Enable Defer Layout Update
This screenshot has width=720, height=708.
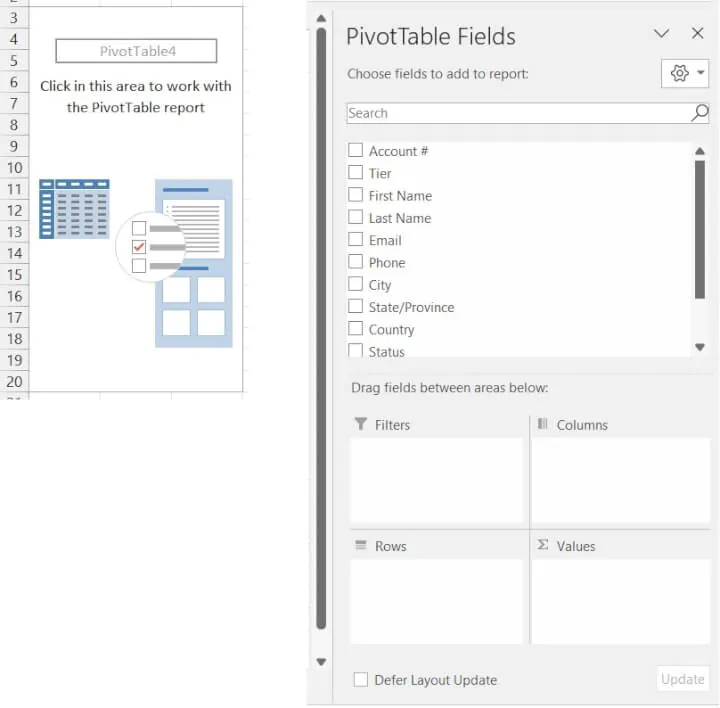pos(360,680)
